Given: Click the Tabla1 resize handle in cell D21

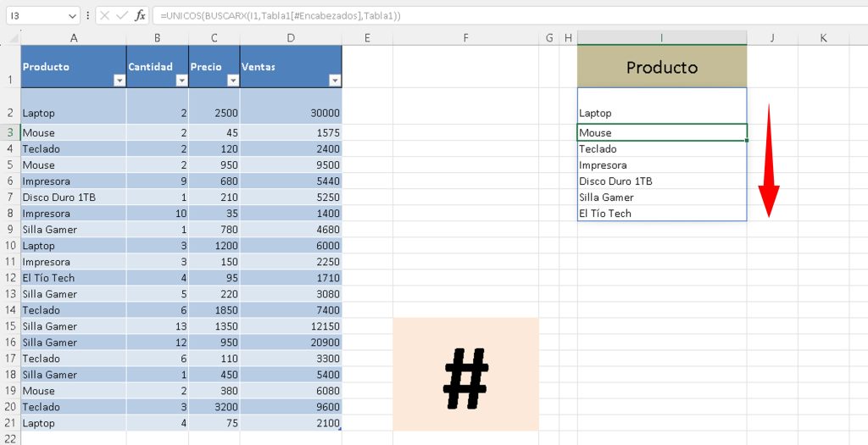Looking at the screenshot, I should pos(340,430).
